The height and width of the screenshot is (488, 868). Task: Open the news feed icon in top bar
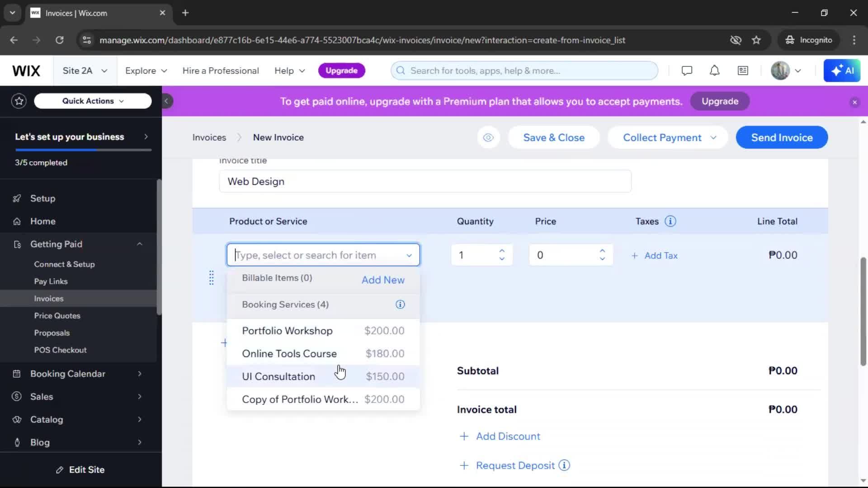(x=743, y=70)
